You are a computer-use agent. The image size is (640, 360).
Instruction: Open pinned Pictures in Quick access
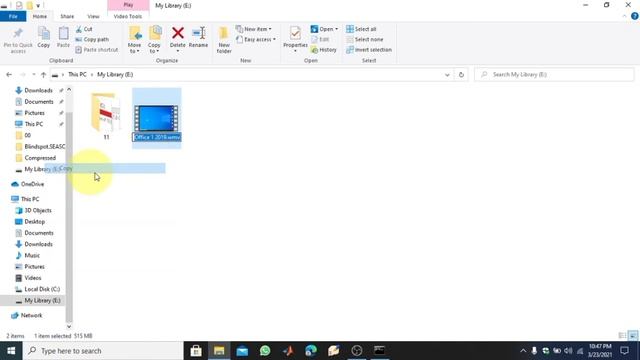pos(34,113)
